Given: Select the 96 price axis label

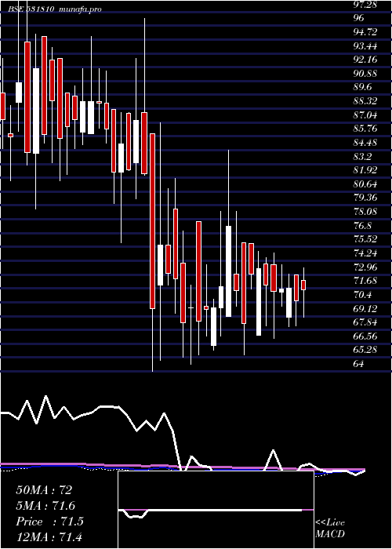Looking at the screenshot, I should click(359, 18).
